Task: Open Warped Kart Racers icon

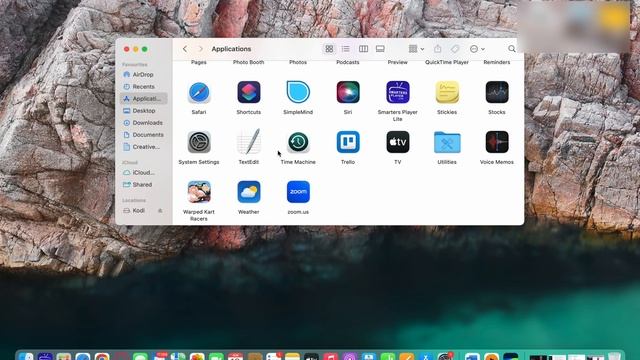Action: coord(199,192)
